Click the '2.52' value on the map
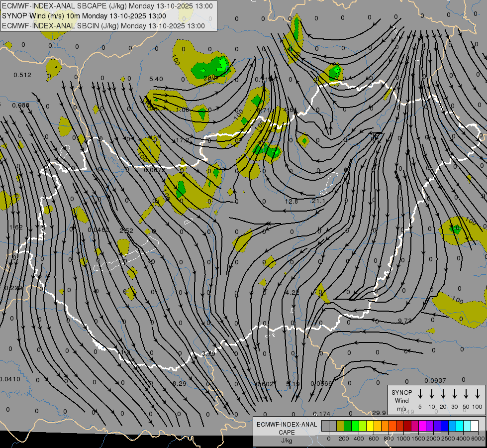This screenshot has width=487, height=448. (x=126, y=230)
